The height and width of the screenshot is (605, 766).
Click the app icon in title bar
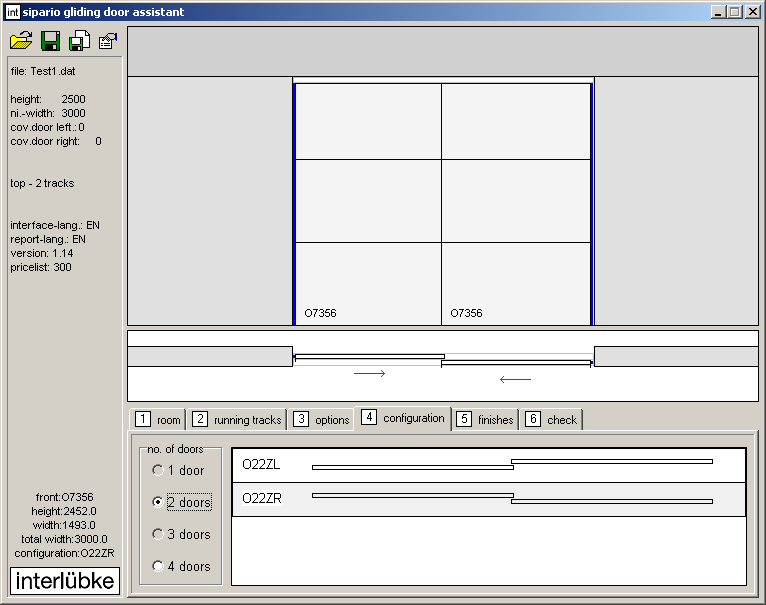point(13,12)
